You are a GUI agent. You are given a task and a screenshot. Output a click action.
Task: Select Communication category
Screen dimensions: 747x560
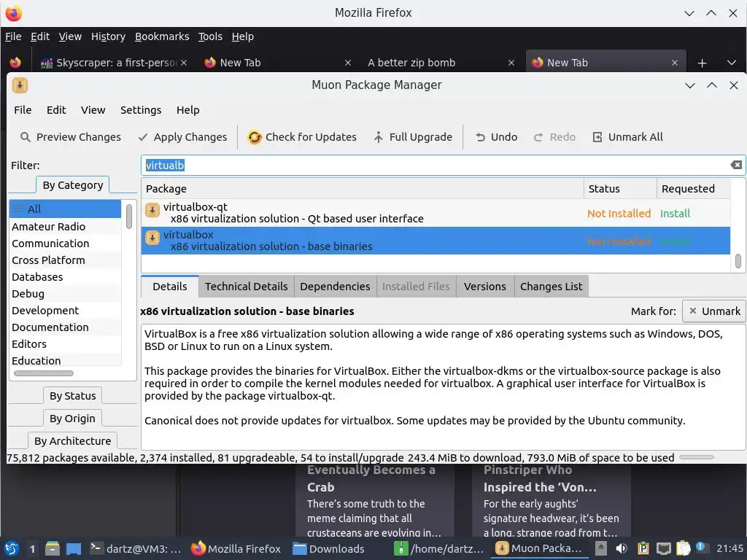(65, 244)
